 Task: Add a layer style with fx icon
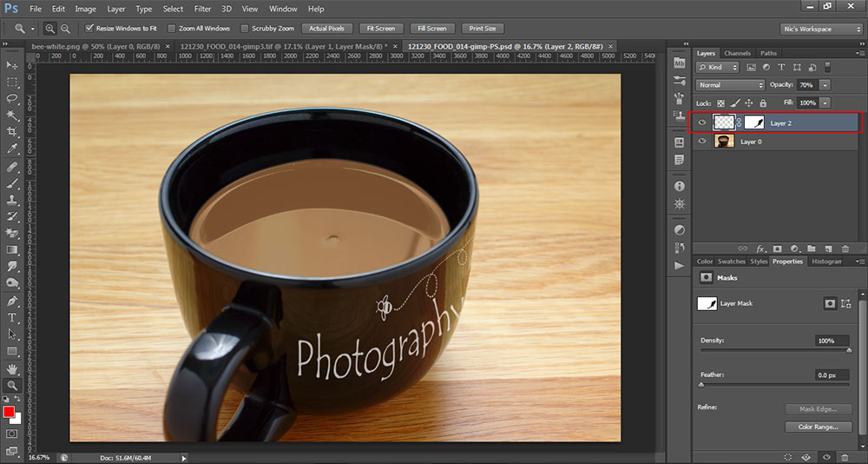(x=759, y=249)
